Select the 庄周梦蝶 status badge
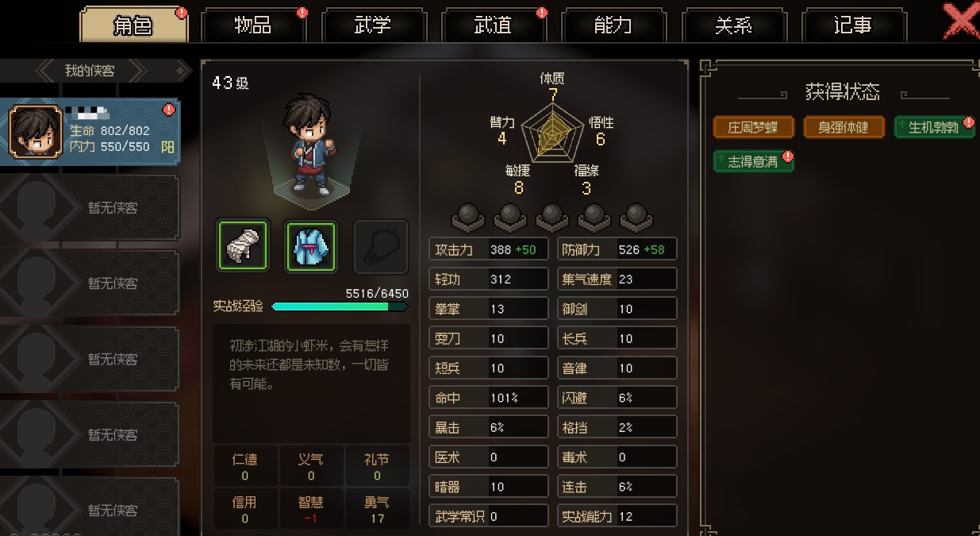Screen dimensions: 980x536 [753, 127]
